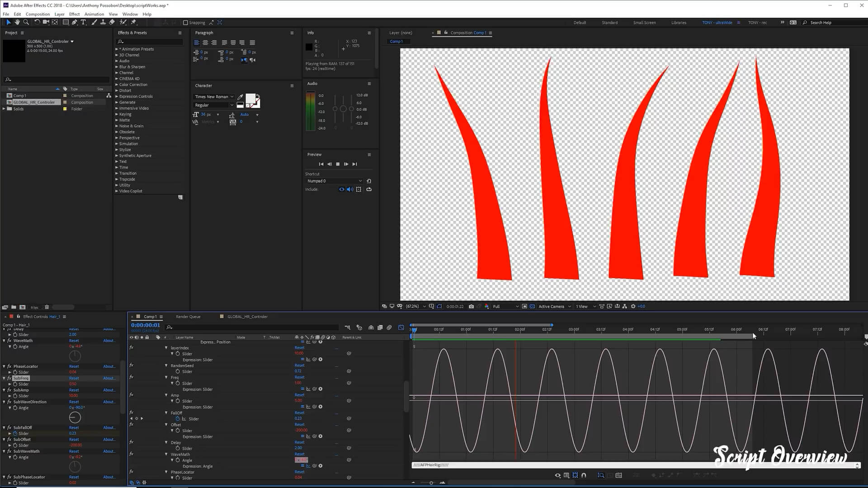Image resolution: width=868 pixels, height=488 pixels.
Task: Expand the Solids folder in Project
Action: tap(4, 109)
